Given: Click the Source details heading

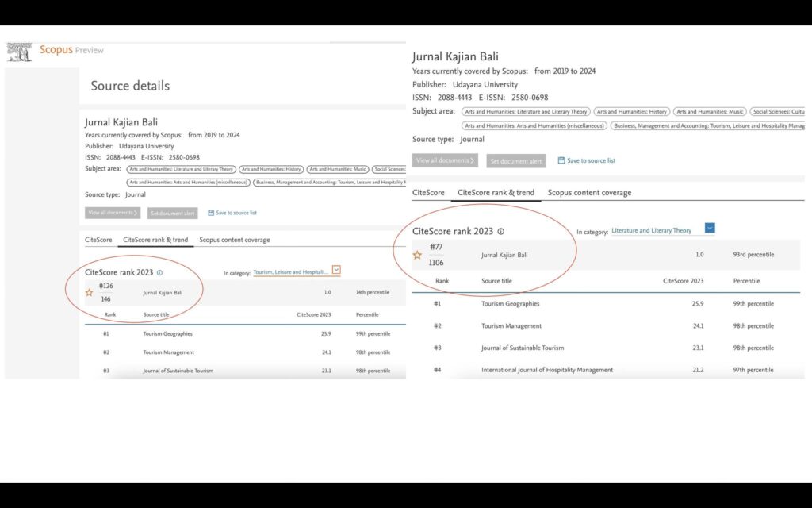Looking at the screenshot, I should (130, 86).
